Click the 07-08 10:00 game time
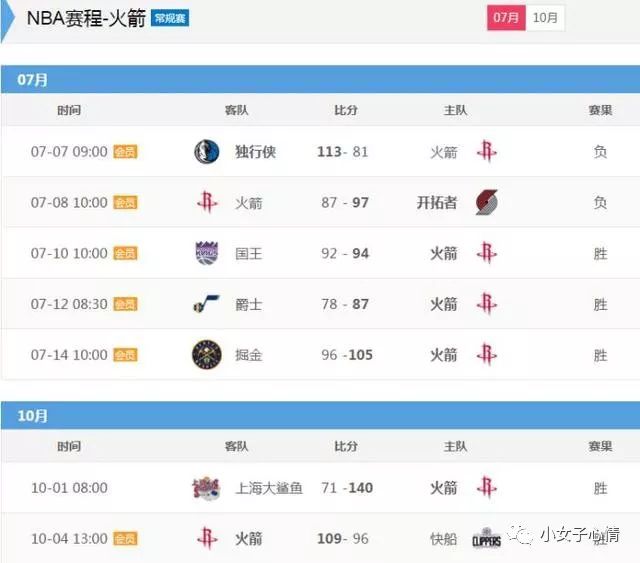Screen dimensions: 640x563 (x=69, y=203)
